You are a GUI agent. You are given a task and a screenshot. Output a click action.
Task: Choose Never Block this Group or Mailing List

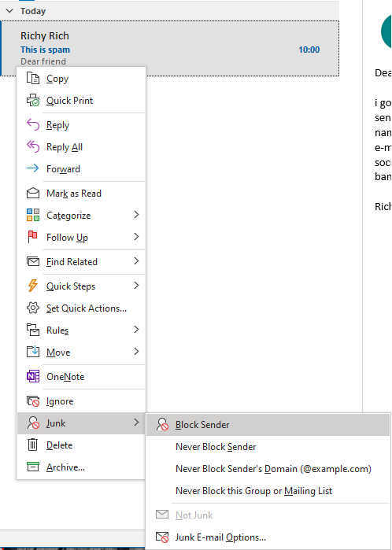[268, 491]
